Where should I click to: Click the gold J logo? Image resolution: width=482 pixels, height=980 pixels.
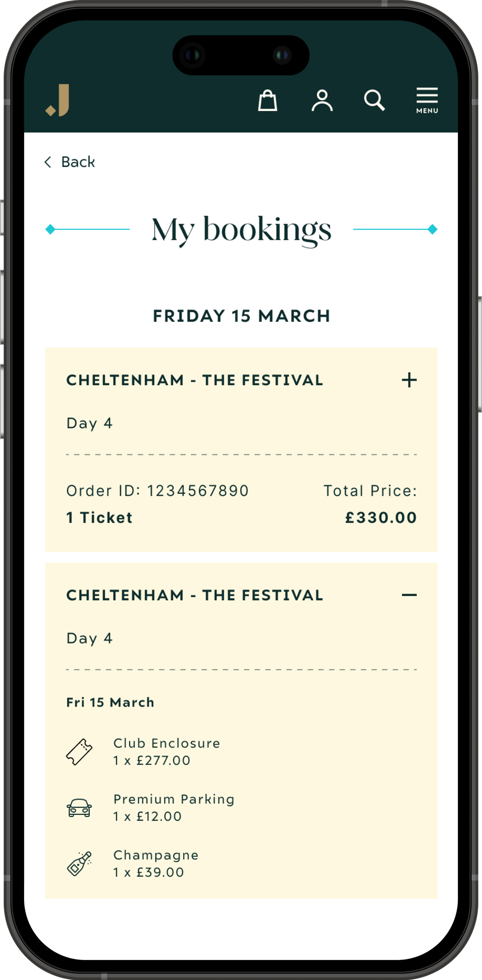(x=58, y=100)
